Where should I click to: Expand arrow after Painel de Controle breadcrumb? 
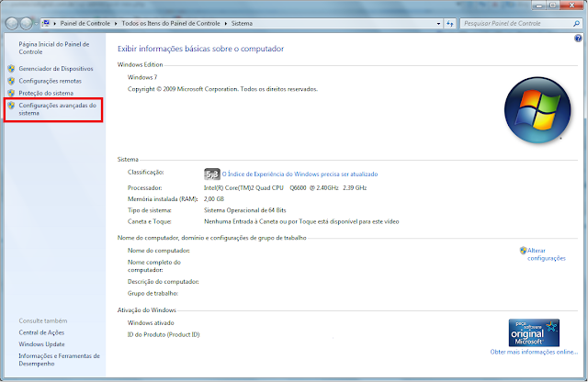coord(116,23)
